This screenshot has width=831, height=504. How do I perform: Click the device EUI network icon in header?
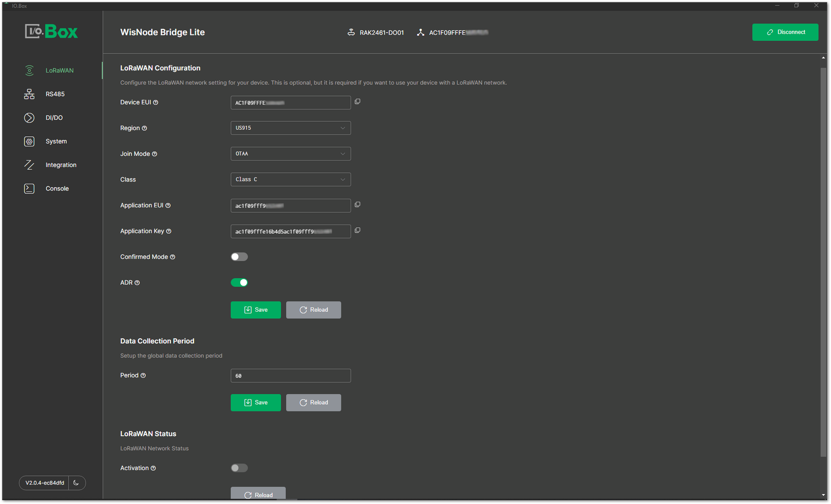click(420, 32)
